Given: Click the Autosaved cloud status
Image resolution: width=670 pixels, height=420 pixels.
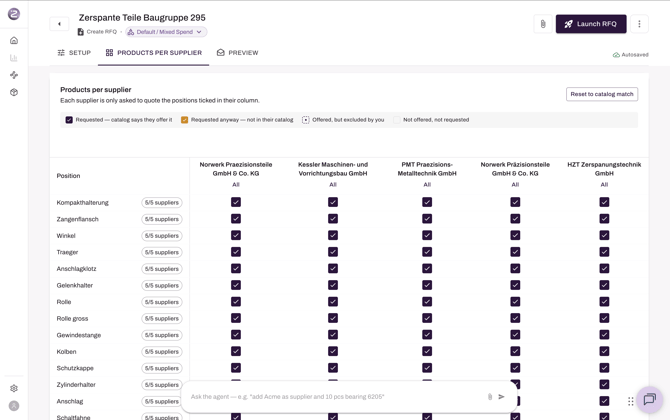Looking at the screenshot, I should [631, 55].
